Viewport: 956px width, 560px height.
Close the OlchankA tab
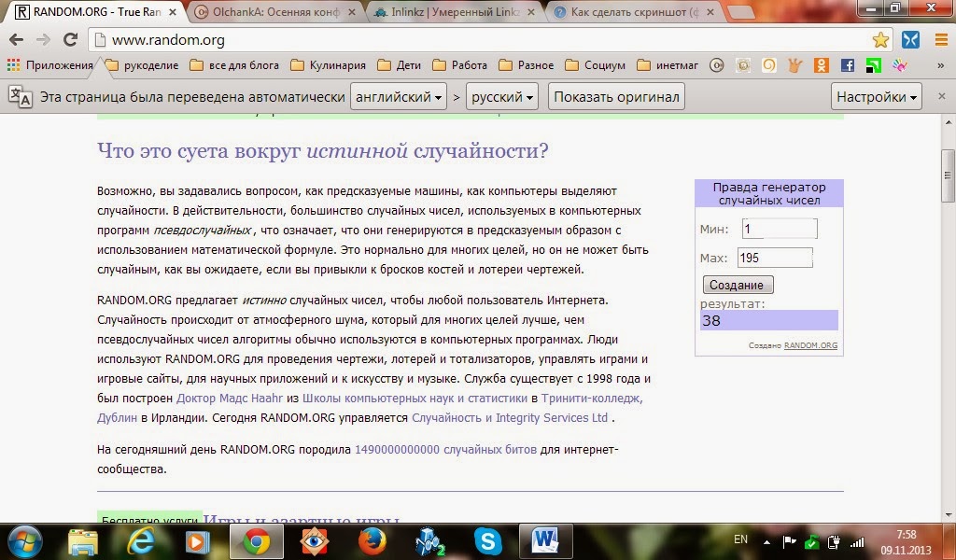click(351, 11)
